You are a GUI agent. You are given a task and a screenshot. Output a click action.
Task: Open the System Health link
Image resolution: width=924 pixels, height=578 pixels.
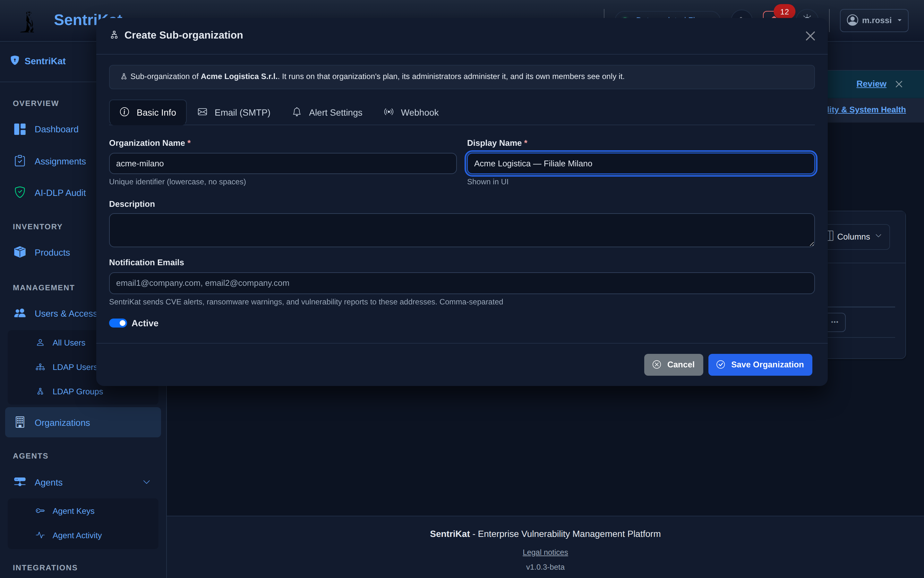click(x=866, y=110)
